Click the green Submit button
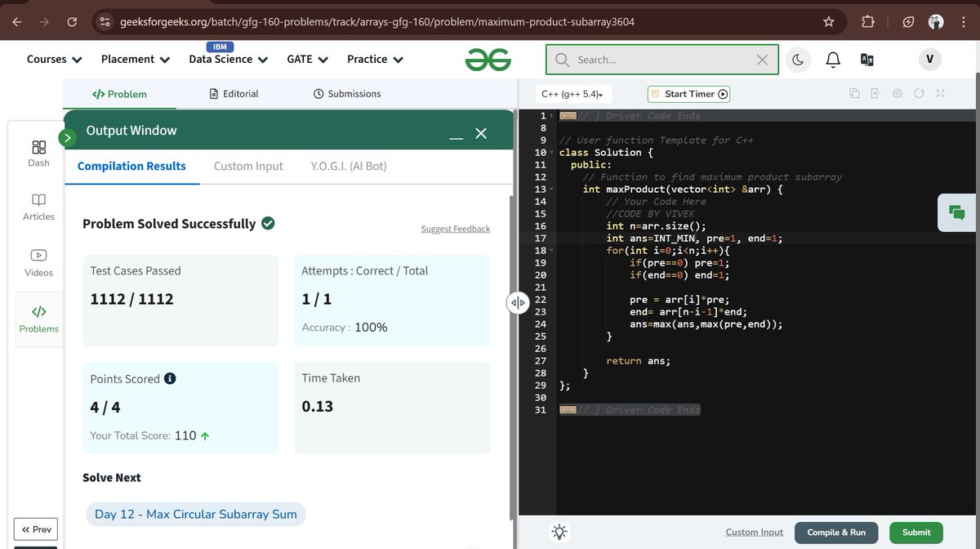This screenshot has width=980, height=549. (916, 533)
